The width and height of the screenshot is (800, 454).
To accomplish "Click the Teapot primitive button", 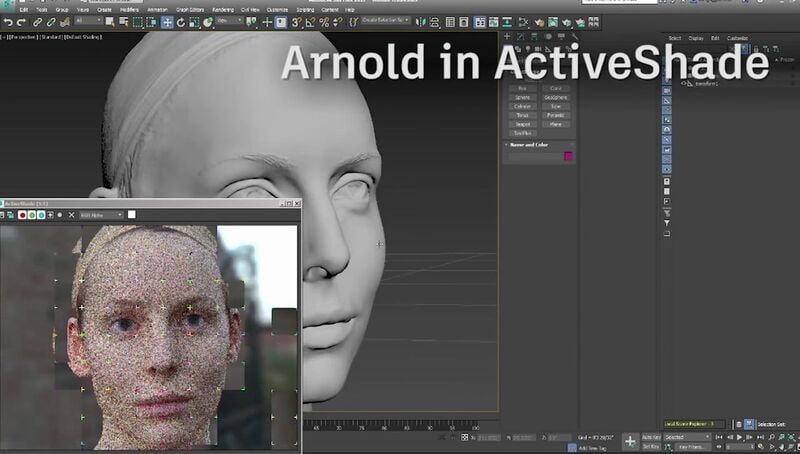I will [522, 124].
